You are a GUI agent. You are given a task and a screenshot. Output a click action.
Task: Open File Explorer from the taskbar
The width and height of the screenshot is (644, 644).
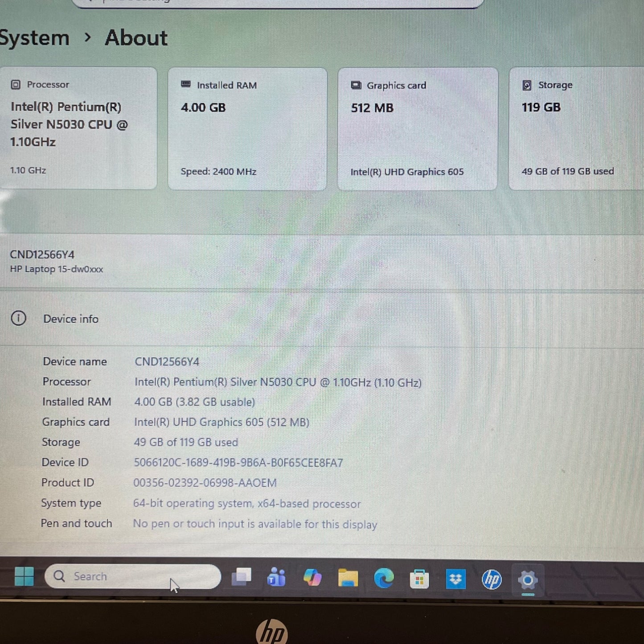point(348,578)
